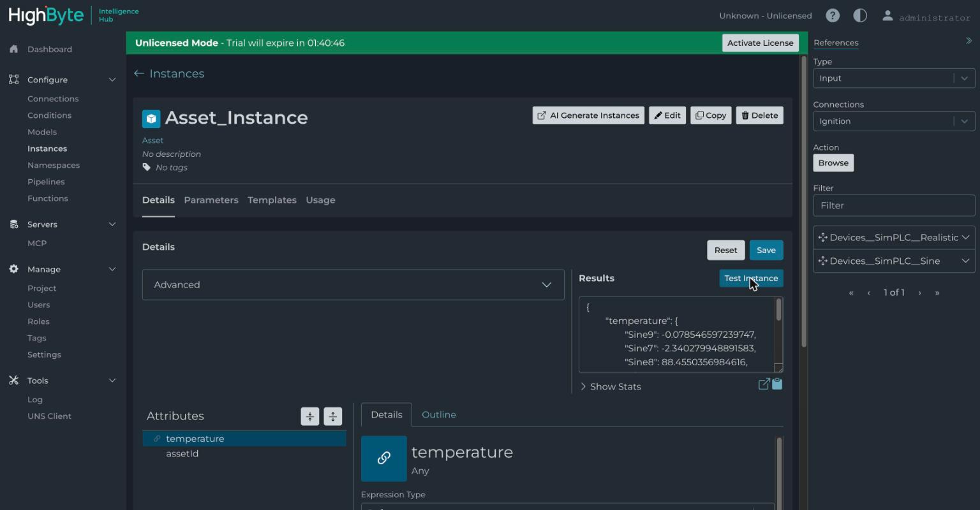Open the Asset model link
Image resolution: width=980 pixels, height=510 pixels.
(152, 140)
